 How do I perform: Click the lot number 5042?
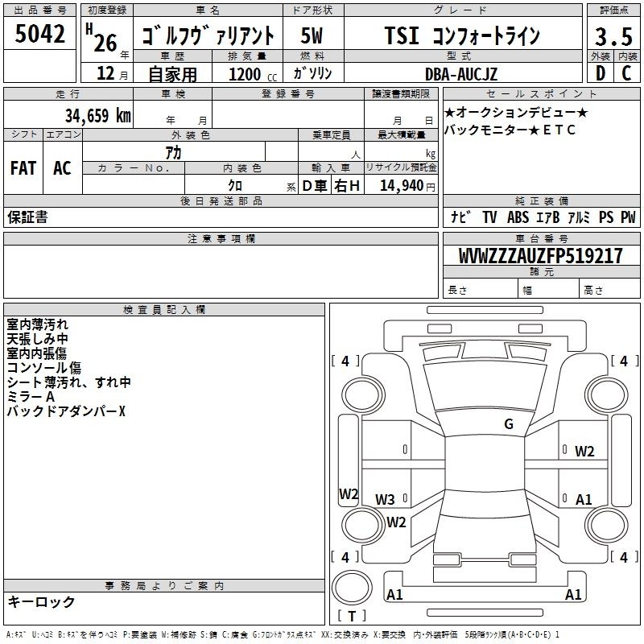tap(39, 35)
